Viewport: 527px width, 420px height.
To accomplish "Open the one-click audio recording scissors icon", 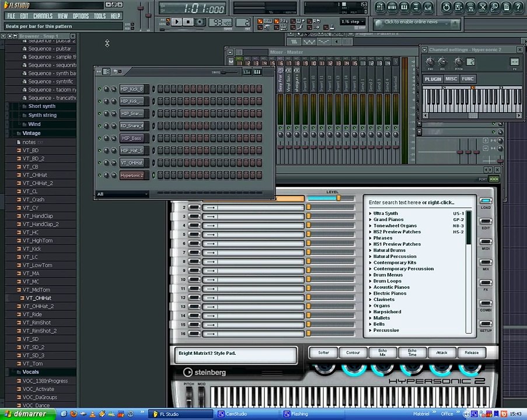I will (482, 7).
